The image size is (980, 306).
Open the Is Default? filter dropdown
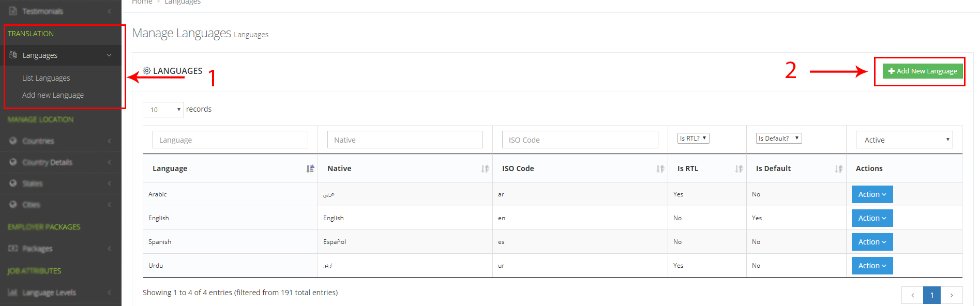point(778,139)
